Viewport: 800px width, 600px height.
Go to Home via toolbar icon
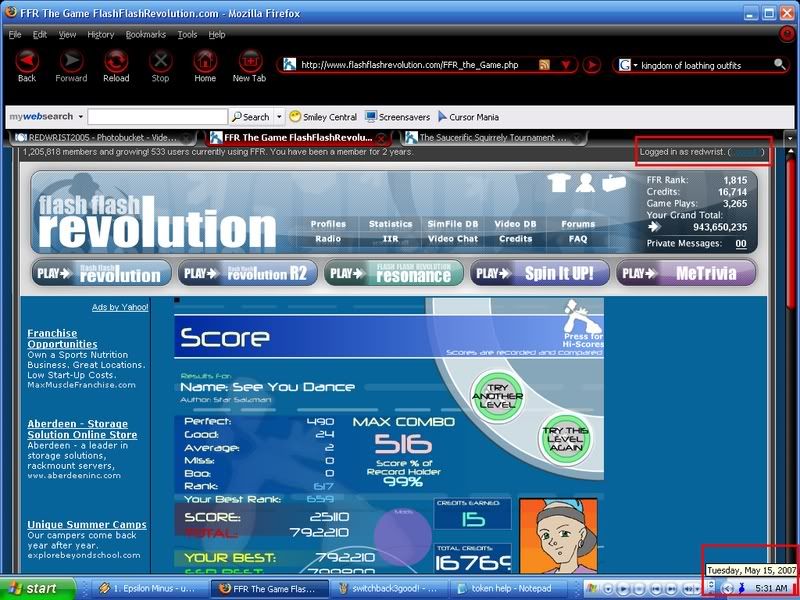pyautogui.click(x=204, y=63)
